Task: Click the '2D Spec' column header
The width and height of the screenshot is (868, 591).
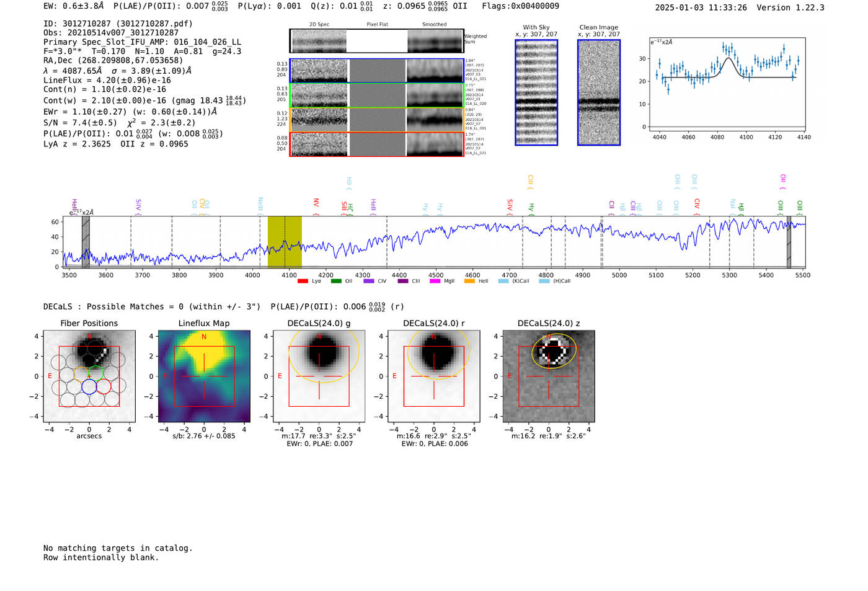Action: tap(319, 25)
